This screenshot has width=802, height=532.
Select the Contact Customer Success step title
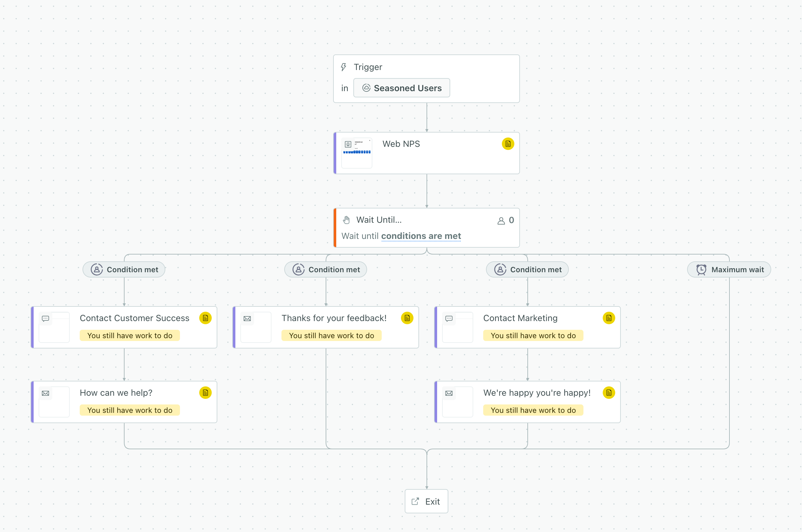click(x=134, y=318)
